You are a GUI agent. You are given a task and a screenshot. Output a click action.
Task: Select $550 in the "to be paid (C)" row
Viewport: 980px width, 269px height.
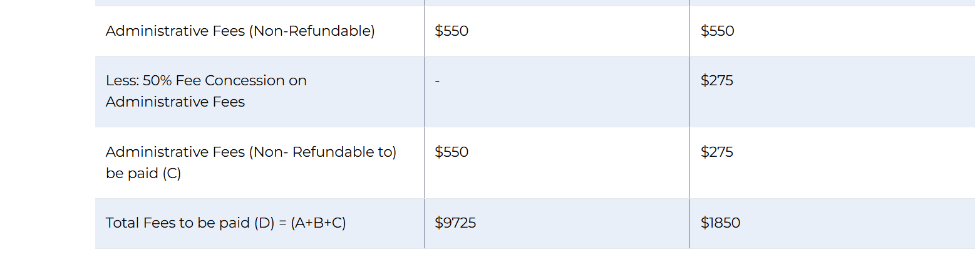click(x=451, y=152)
